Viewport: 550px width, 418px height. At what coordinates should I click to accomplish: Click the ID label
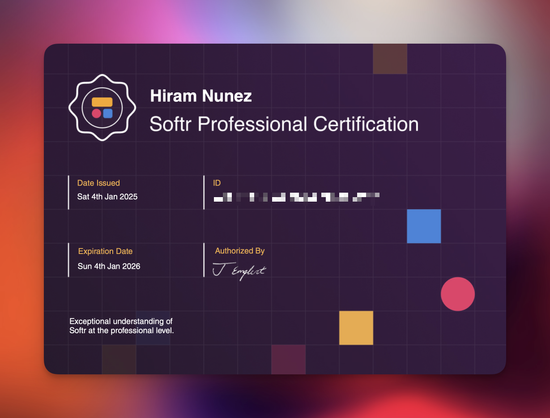tap(217, 183)
